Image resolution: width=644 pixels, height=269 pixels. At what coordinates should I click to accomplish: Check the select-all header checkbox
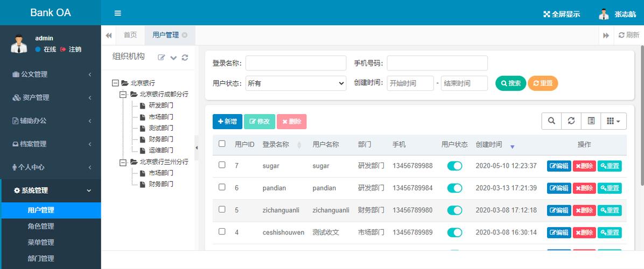[222, 144]
